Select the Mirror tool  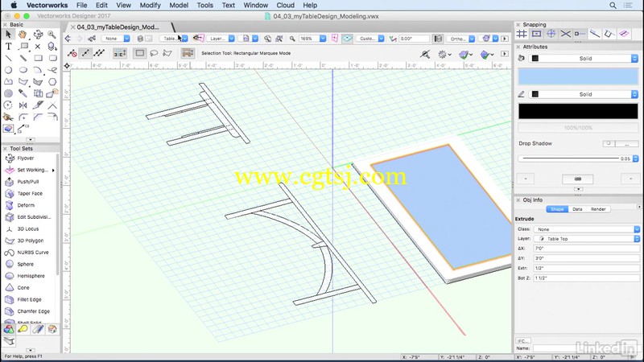23,105
